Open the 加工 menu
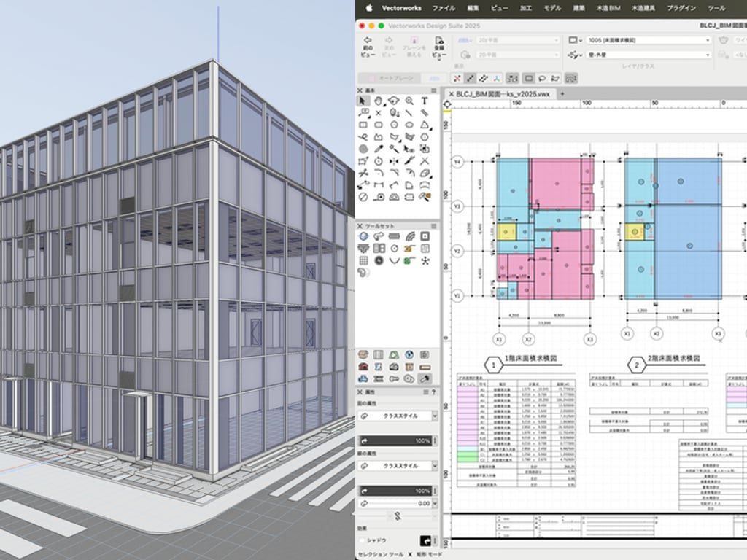Image resolution: width=747 pixels, height=560 pixels. coord(525,8)
